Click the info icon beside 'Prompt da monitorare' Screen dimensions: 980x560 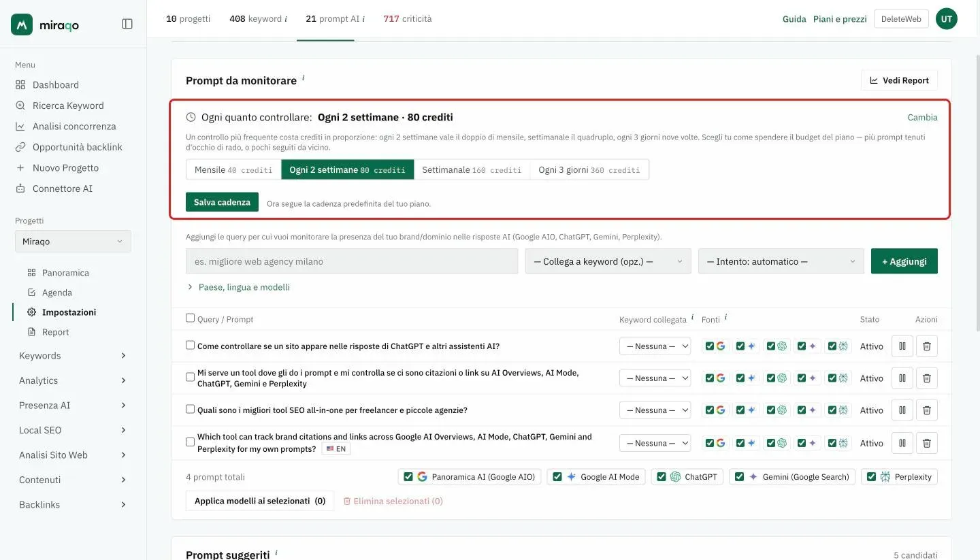point(303,78)
